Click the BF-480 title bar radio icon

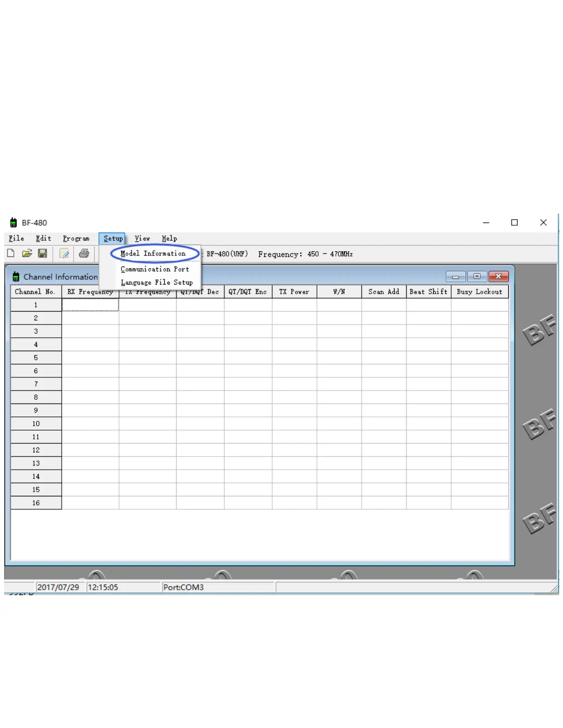tap(14, 222)
